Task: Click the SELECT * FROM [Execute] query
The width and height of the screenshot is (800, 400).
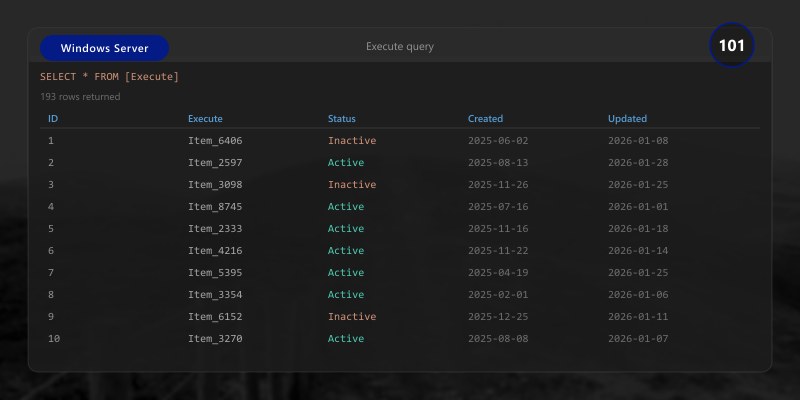Action: [x=110, y=77]
